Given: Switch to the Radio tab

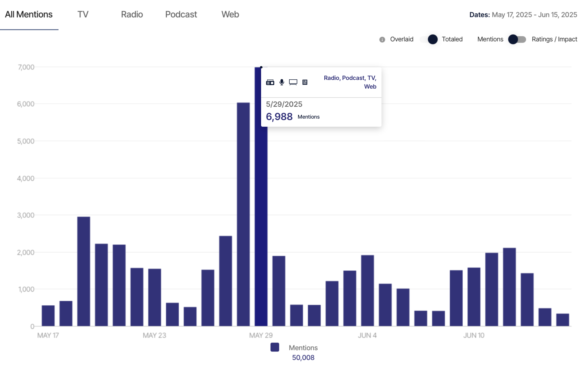Looking at the screenshot, I should [132, 14].
